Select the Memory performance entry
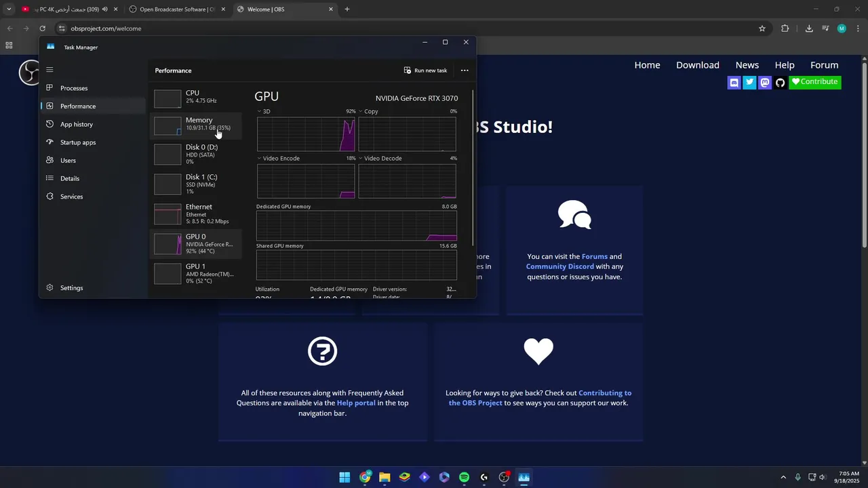 (195, 125)
